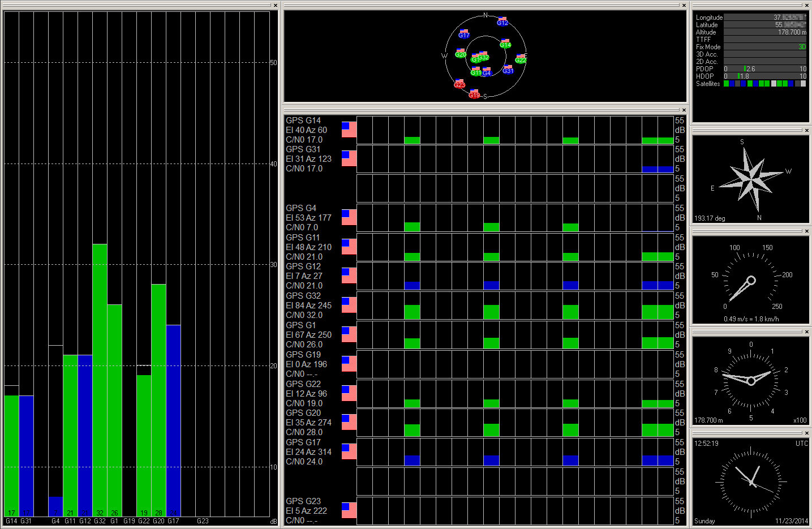Click the flag icon next to GPS G14

[x=349, y=130]
